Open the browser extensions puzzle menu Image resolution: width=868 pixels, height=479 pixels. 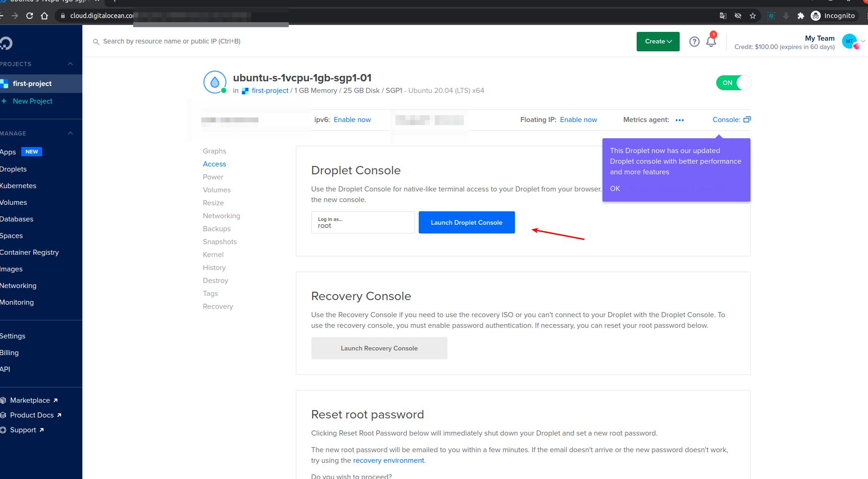pos(801,16)
